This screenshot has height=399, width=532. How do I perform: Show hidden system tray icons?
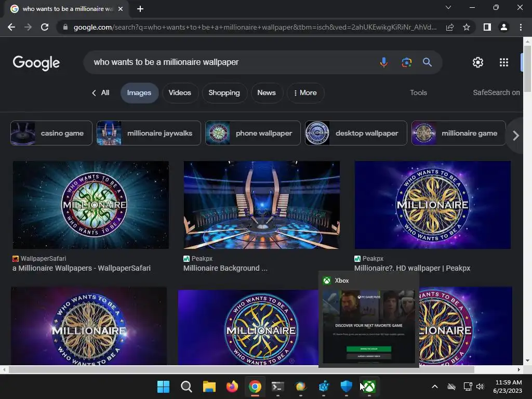(435, 387)
